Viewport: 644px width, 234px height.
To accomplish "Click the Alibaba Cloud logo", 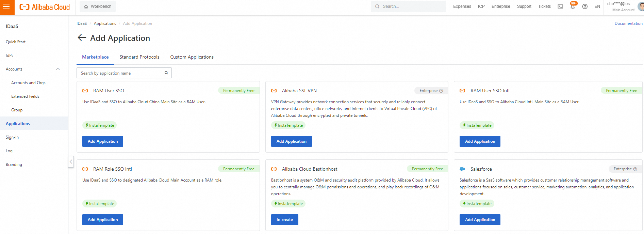I will click(45, 7).
